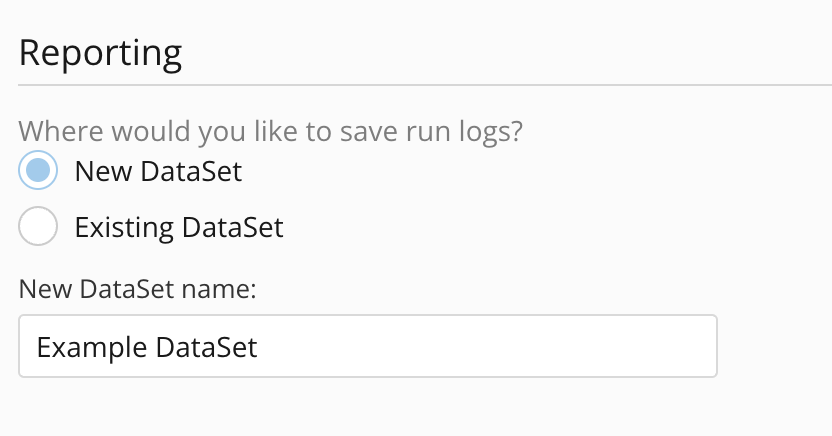Keep the log destination as New DataSet
Viewport: 832px width, 436px height.
coord(38,171)
